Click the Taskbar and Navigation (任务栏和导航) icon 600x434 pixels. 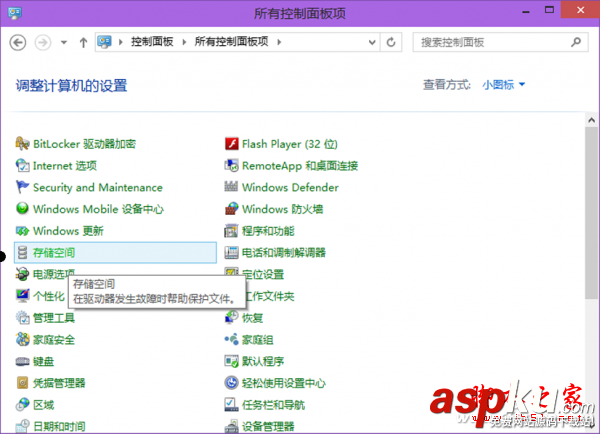(232, 405)
